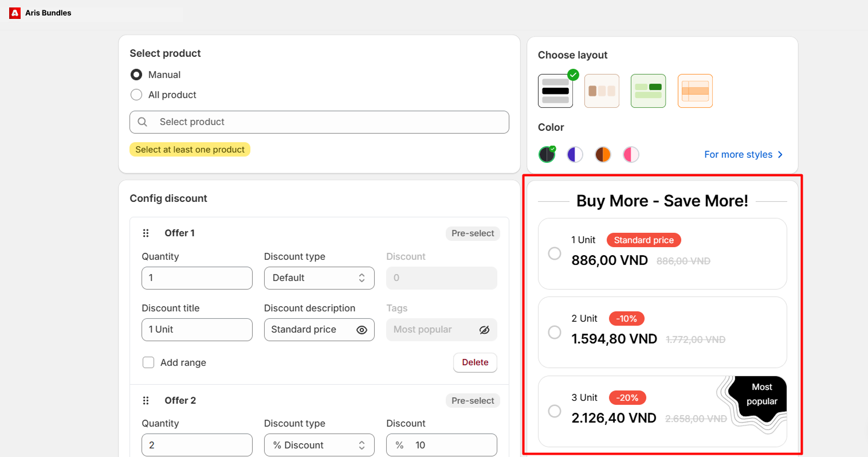Viewport: 868px width, 457px height.
Task: Click the 2.126,40 VND price text
Action: tap(614, 418)
